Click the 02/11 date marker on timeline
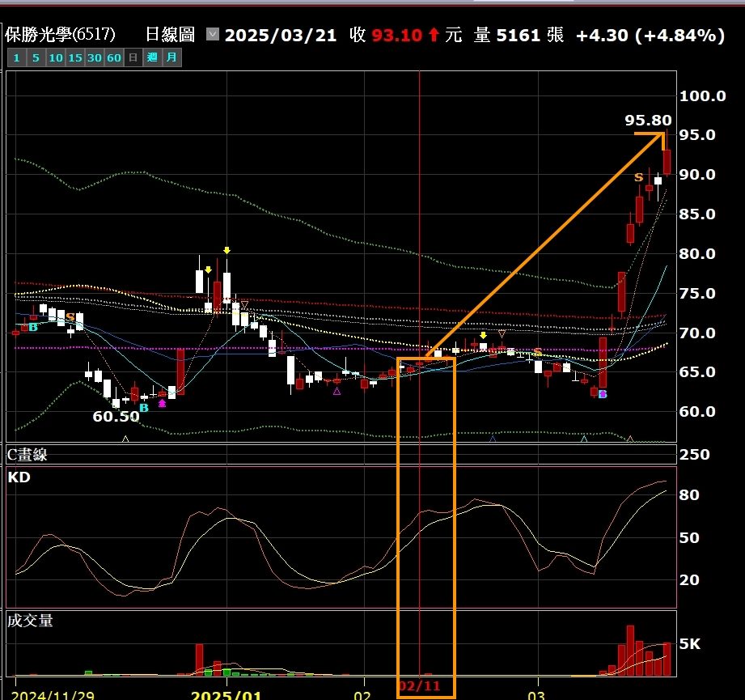This screenshot has width=745, height=700. [x=419, y=685]
